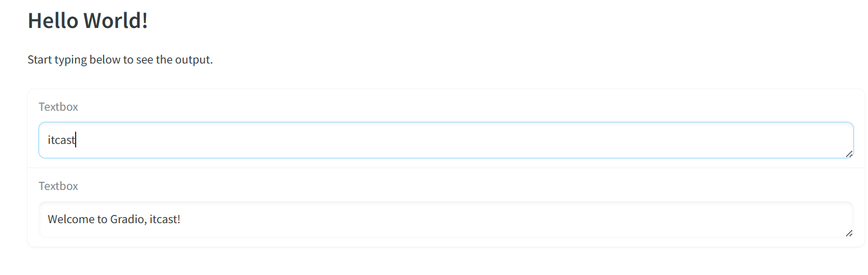This screenshot has height=275, width=868.
Task: Click the resize handle of the Welcome output textbox
Action: pos(849,233)
